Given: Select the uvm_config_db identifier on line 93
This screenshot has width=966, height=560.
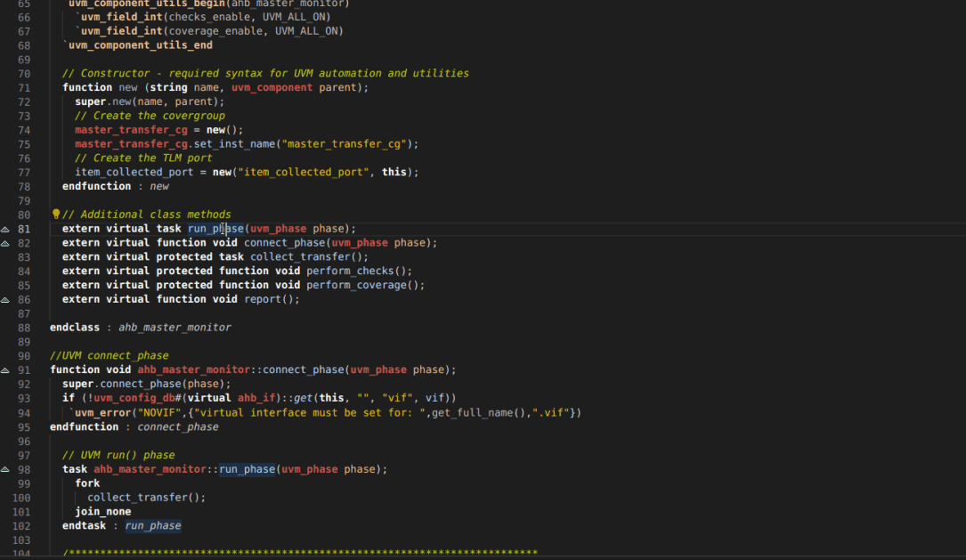Looking at the screenshot, I should click(x=135, y=398).
